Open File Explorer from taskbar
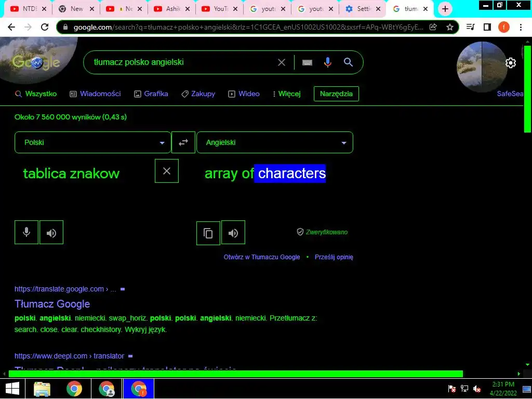This screenshot has height=399, width=532. (x=42, y=389)
